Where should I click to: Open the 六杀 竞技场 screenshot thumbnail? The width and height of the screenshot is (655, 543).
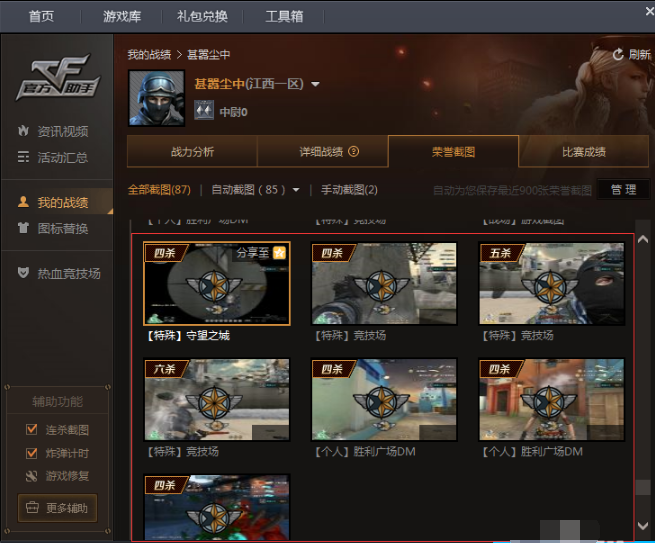(217, 400)
